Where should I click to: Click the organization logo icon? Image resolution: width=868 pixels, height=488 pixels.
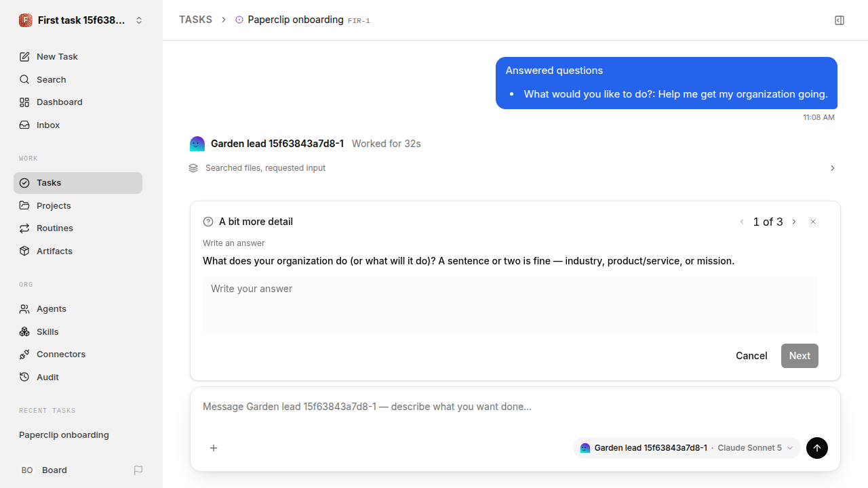26,20
